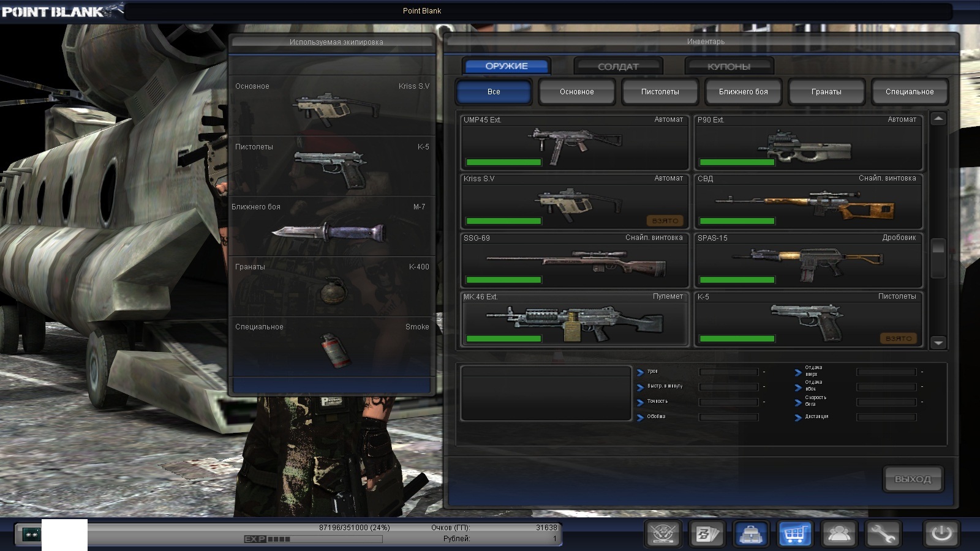Click the equipped Smoke grenade image
The width and height of the screenshot is (980, 551).
coord(335,350)
